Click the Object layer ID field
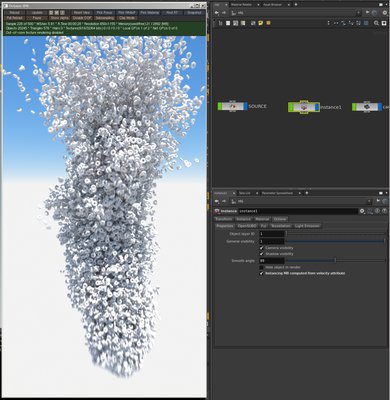390x400 pixels. click(272, 234)
